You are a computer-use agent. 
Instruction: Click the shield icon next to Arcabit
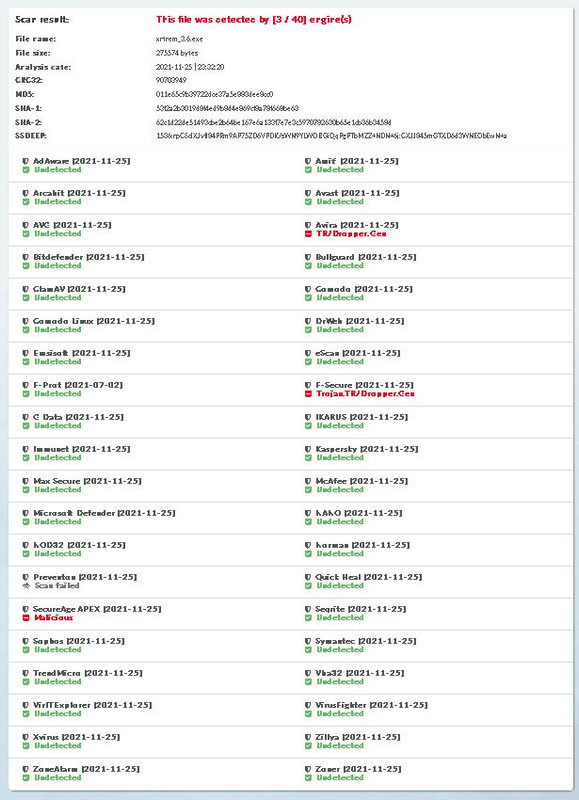coord(26,193)
